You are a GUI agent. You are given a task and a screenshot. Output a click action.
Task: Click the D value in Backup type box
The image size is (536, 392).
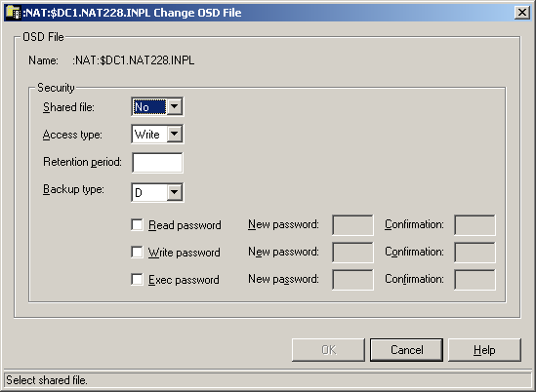(x=139, y=193)
